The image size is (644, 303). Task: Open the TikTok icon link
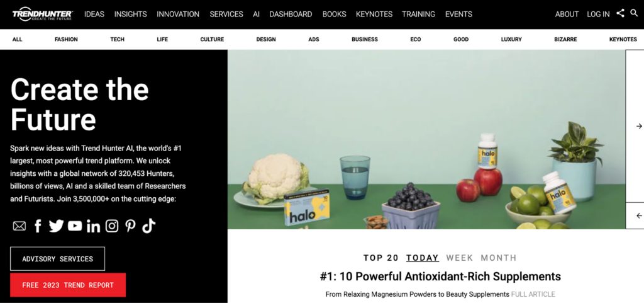(148, 226)
